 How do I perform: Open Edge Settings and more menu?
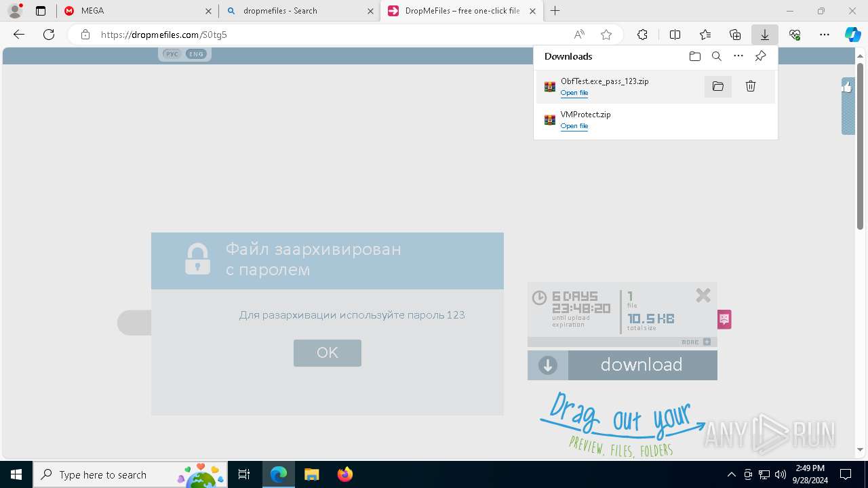825,35
